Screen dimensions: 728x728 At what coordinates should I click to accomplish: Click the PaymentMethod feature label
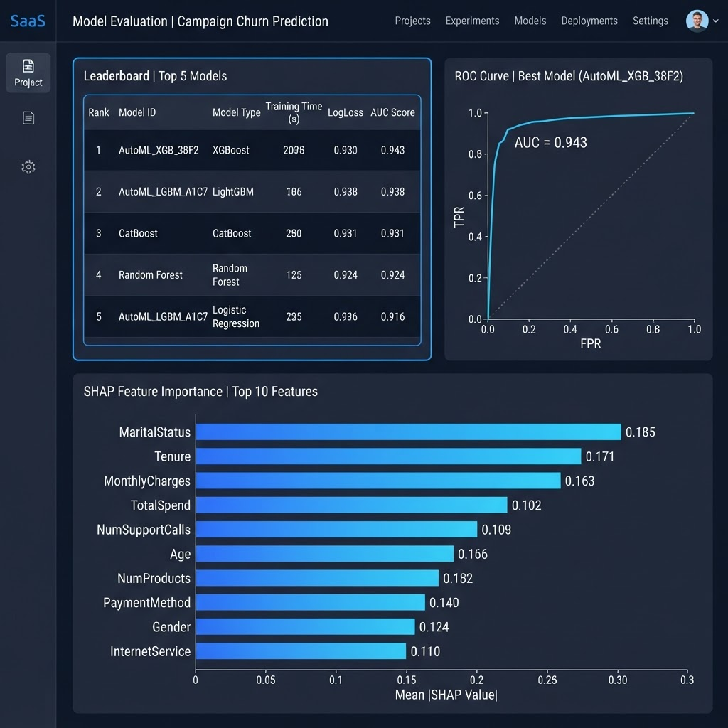(x=146, y=603)
